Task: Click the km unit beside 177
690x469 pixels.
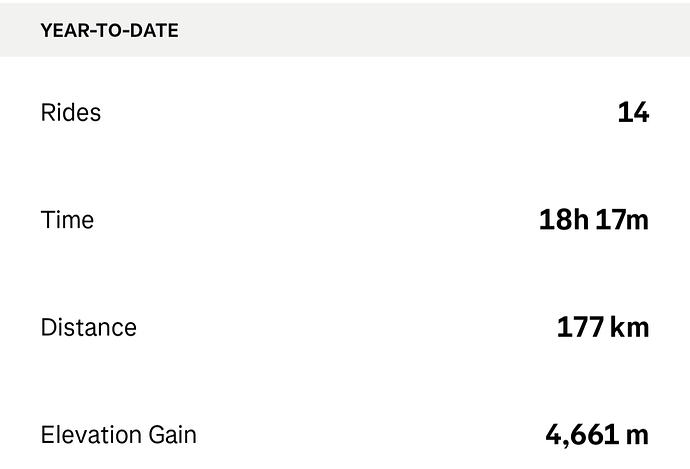Action: pyautogui.click(x=630, y=327)
